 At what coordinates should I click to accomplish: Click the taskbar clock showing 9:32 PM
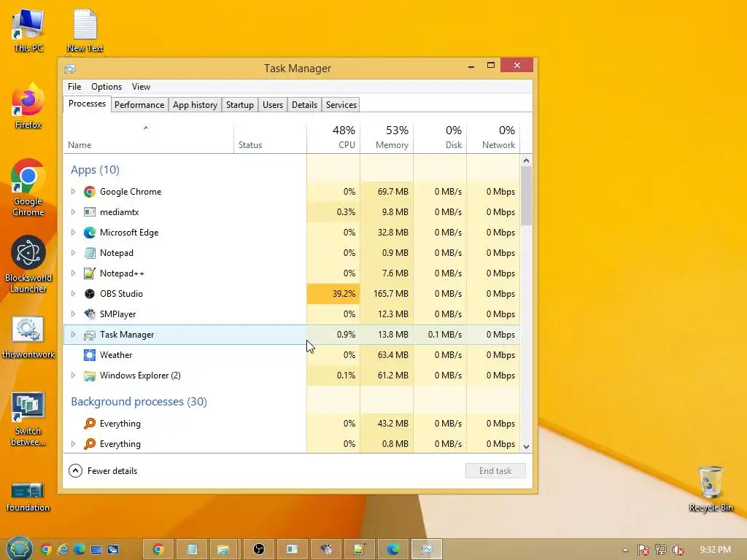[x=715, y=550]
